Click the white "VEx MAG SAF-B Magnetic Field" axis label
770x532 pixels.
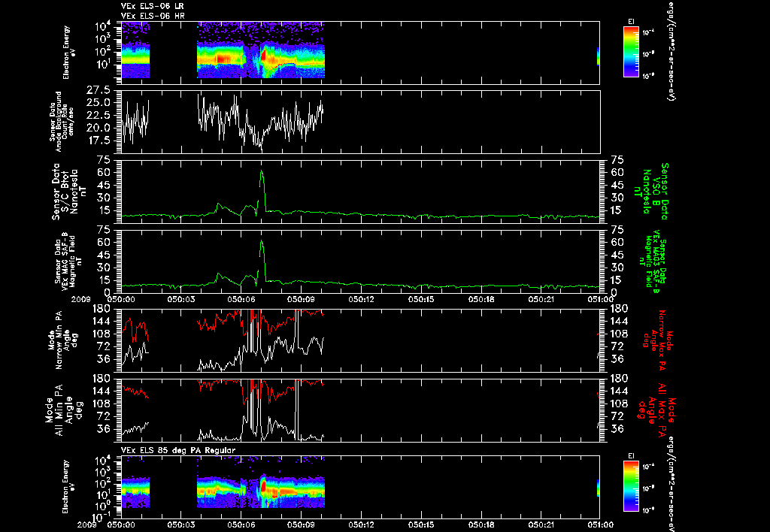68,261
